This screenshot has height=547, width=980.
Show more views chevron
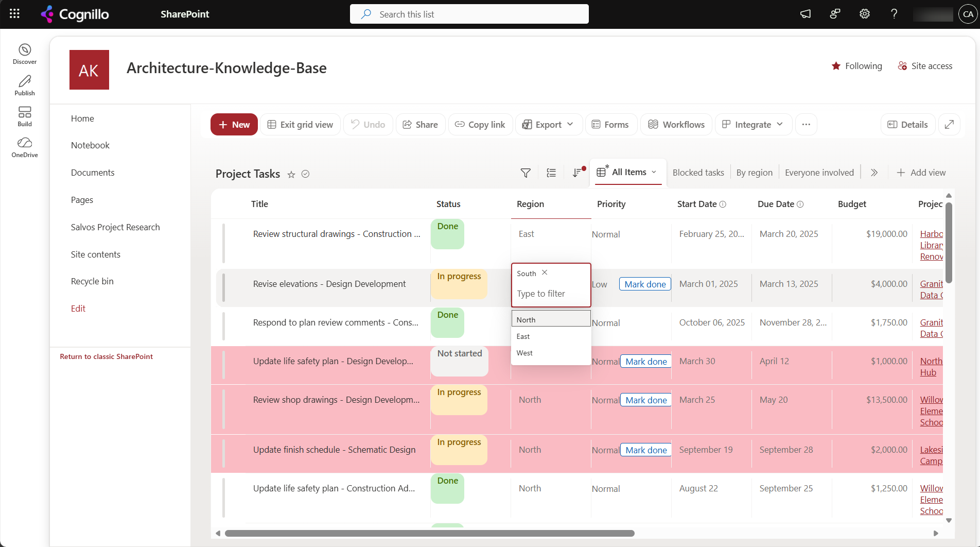point(874,173)
